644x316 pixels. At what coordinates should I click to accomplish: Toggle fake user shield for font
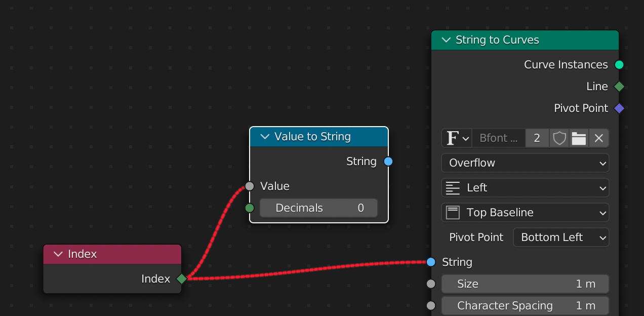coord(559,138)
